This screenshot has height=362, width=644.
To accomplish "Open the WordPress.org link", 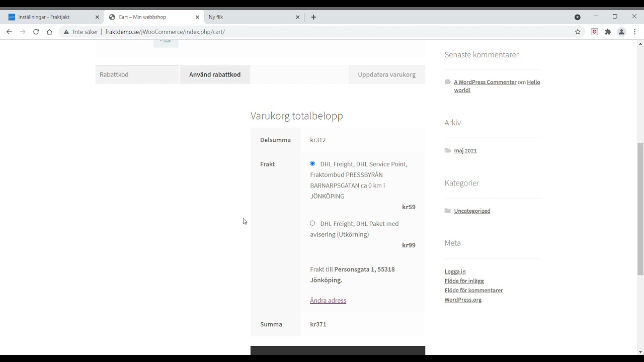I will click(x=463, y=300).
